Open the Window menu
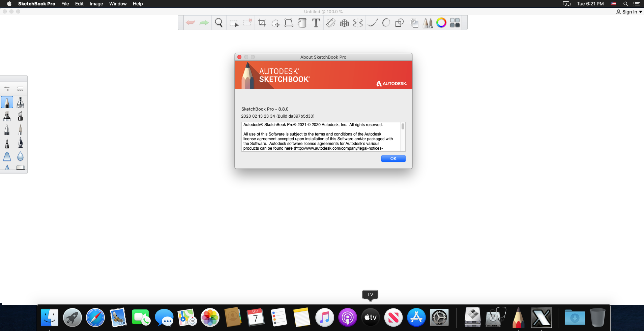 pyautogui.click(x=118, y=4)
